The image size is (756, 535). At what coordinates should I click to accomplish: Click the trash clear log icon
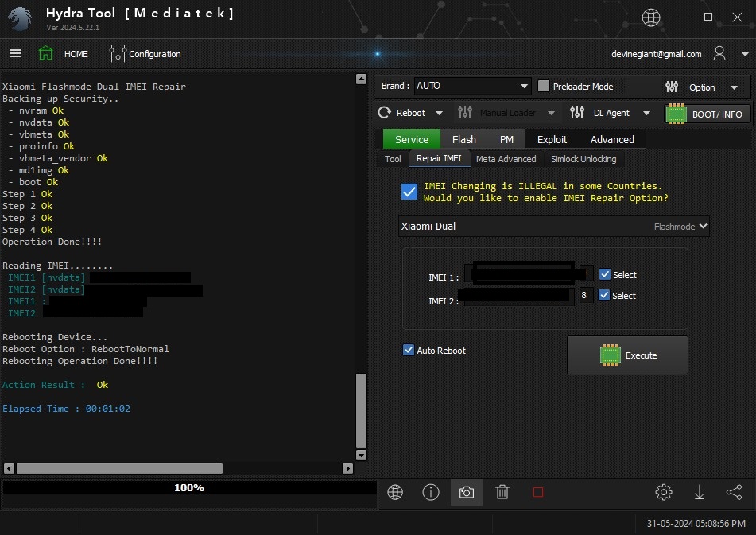[x=502, y=492]
